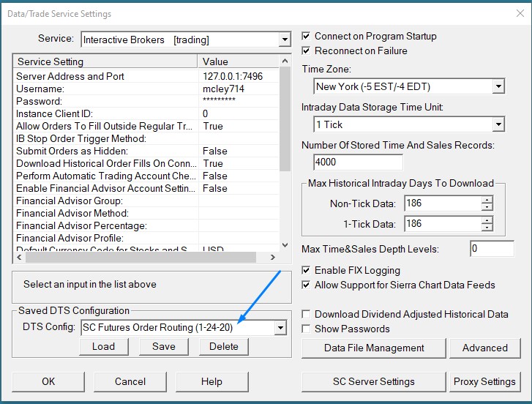The height and width of the screenshot is (404, 532).
Task: Open SC Server Settings
Action: pos(373,381)
